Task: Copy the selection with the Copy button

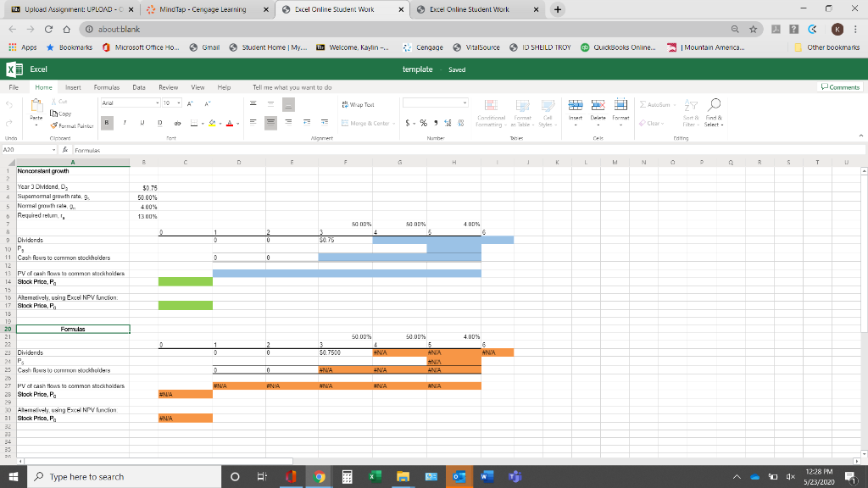Action: (x=61, y=114)
